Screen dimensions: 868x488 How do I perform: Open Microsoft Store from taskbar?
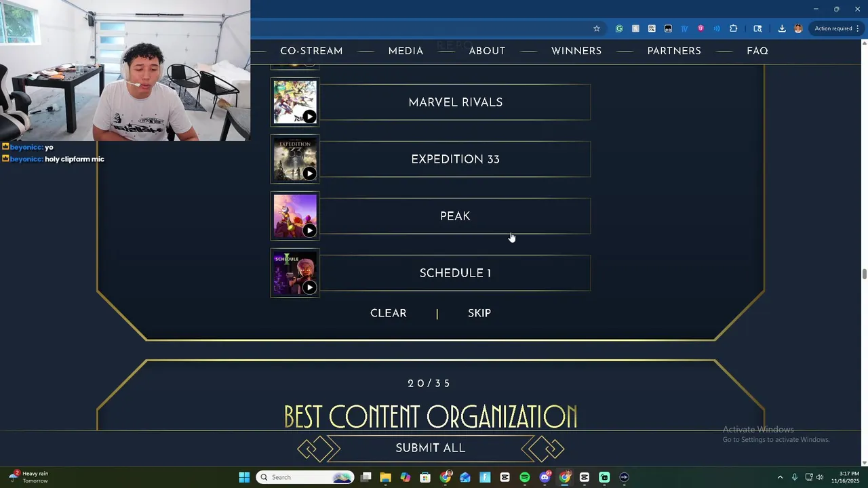click(x=425, y=477)
